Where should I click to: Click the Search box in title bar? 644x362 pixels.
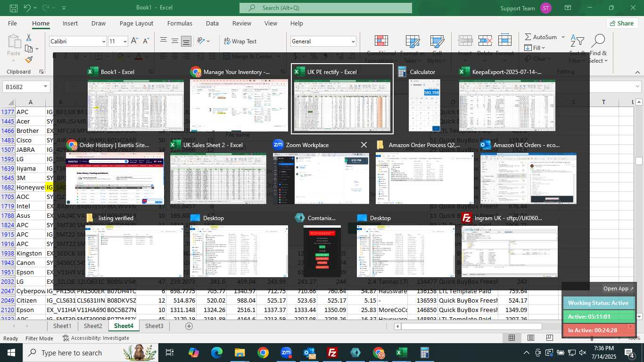326,8
